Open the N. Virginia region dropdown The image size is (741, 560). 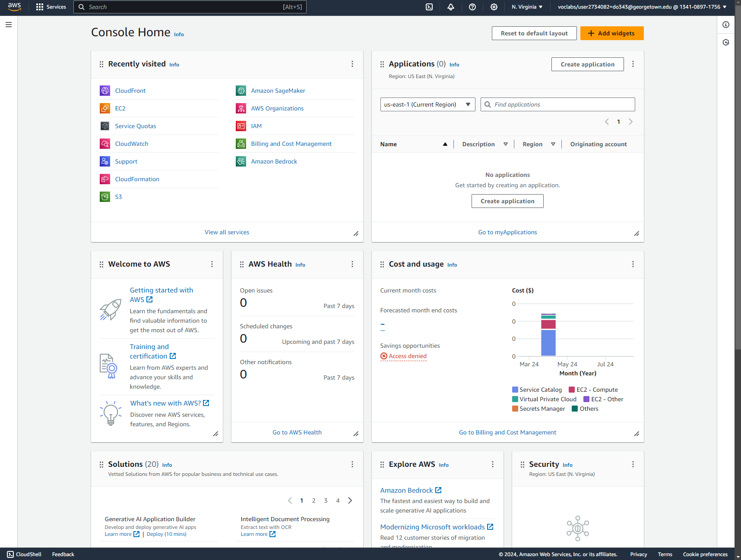pyautogui.click(x=527, y=7)
